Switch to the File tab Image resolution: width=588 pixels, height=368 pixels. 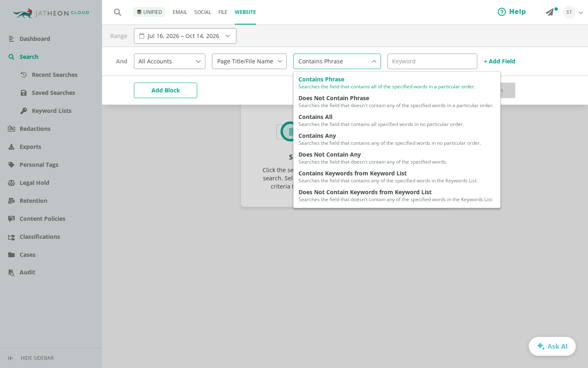pos(223,12)
